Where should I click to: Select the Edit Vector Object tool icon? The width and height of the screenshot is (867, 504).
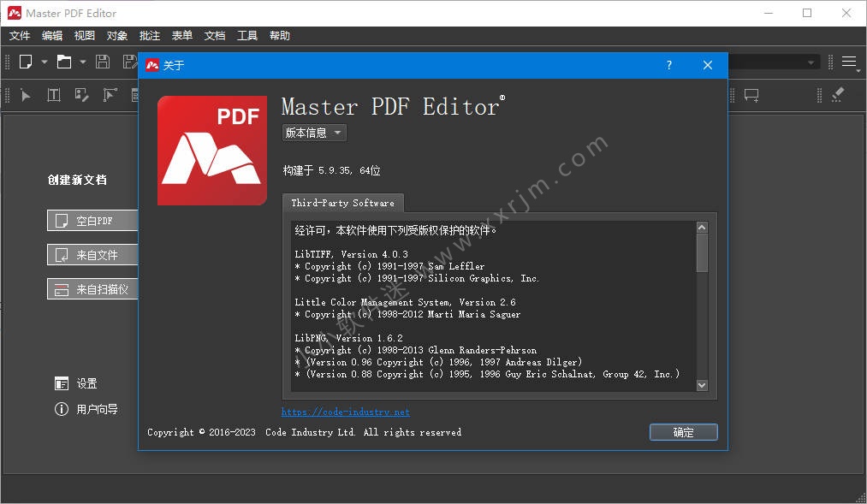(110, 95)
